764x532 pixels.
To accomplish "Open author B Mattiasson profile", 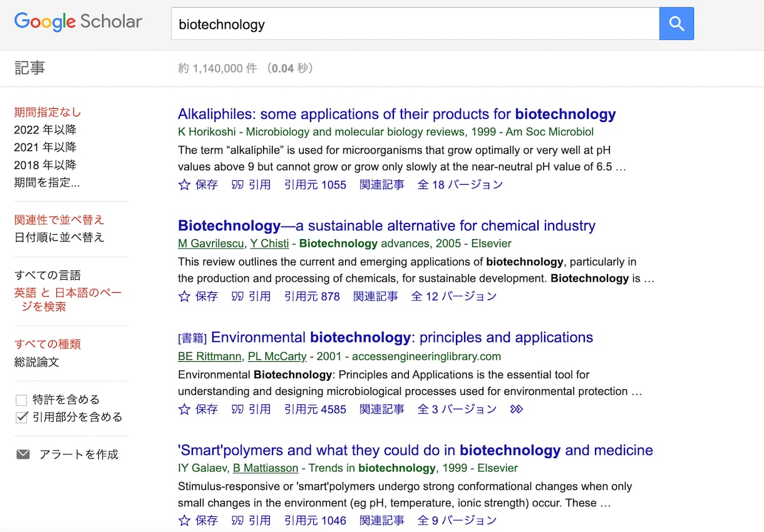I will tap(266, 468).
